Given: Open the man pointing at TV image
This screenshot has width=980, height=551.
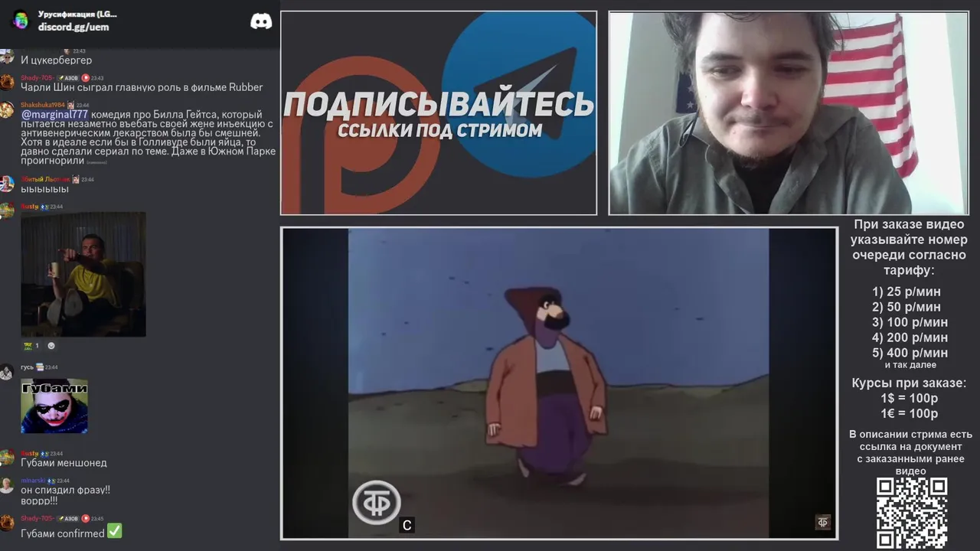Looking at the screenshot, I should [83, 274].
